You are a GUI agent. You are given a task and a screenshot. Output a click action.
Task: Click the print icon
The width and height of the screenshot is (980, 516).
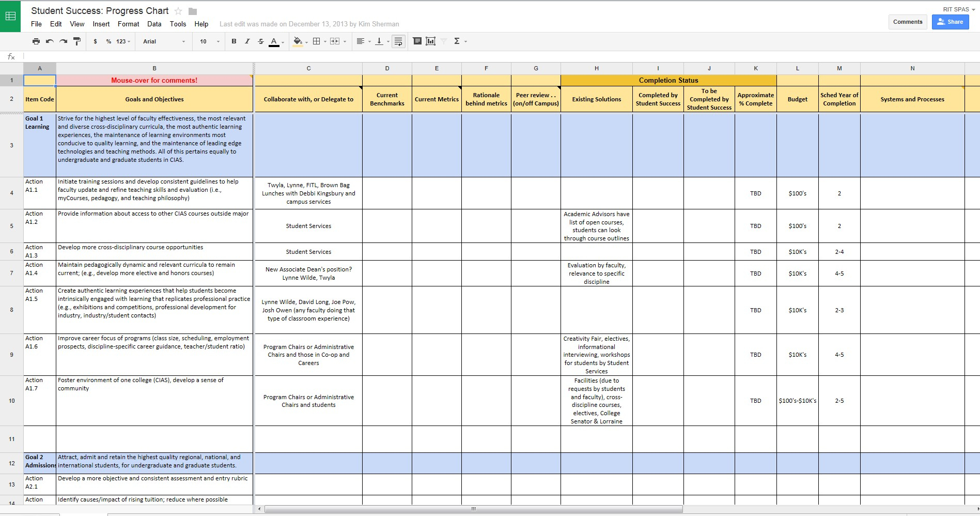pyautogui.click(x=36, y=41)
